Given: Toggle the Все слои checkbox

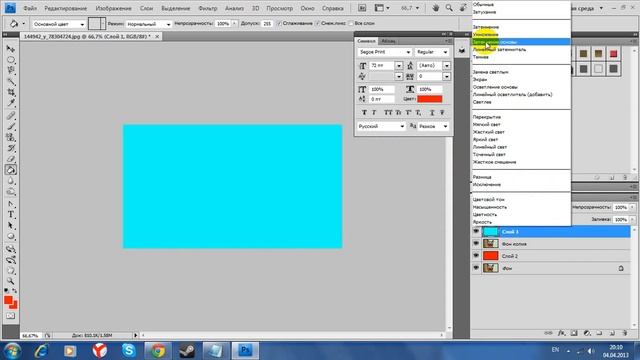Looking at the screenshot, I should pos(351,24).
